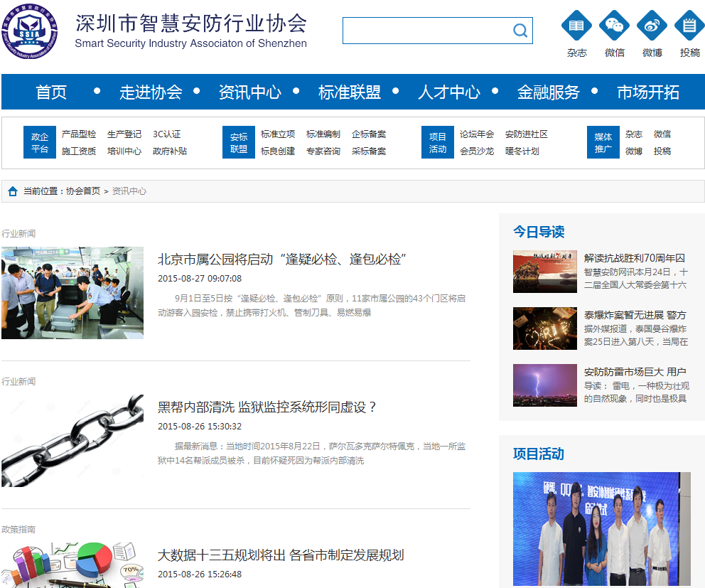Open the chain image news thumbnail
Image resolution: width=705 pixels, height=588 pixels.
(72, 441)
